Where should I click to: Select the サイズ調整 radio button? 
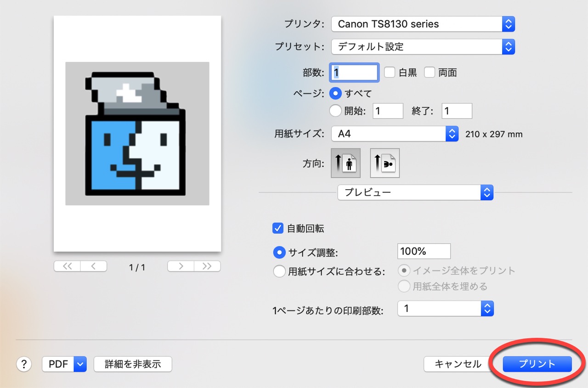coord(279,252)
